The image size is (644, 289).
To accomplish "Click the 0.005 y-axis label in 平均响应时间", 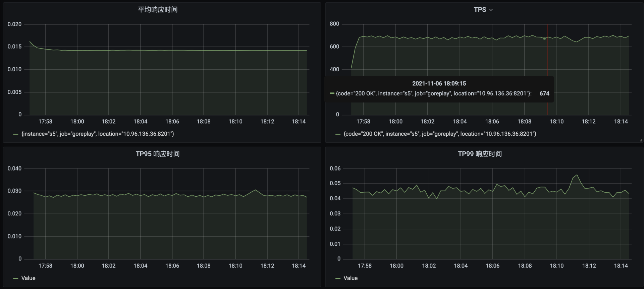I will pos(14,92).
